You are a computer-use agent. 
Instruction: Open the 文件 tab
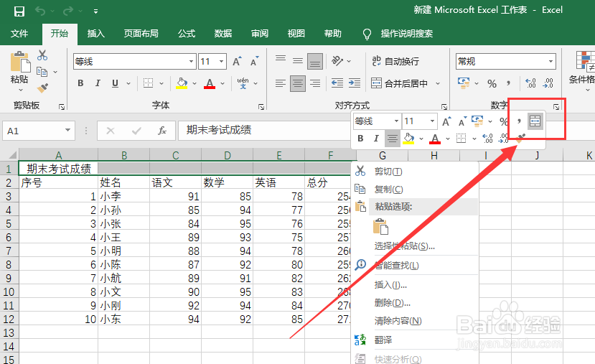[x=19, y=34]
